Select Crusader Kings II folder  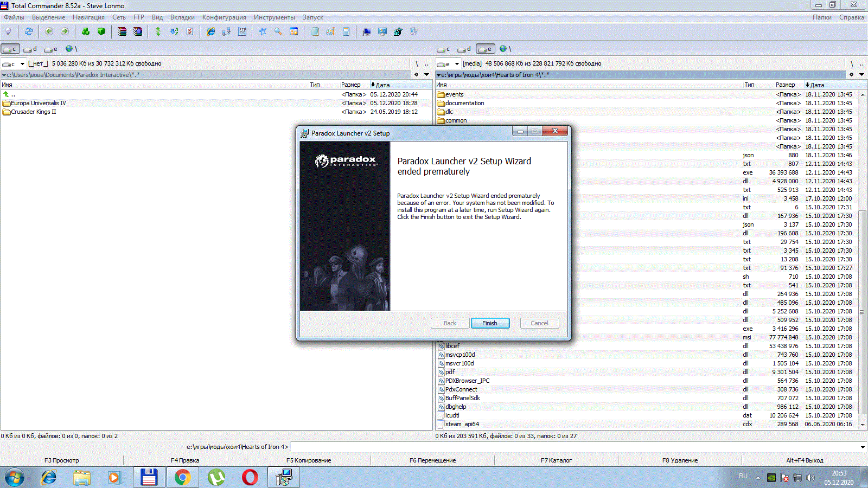(x=34, y=112)
